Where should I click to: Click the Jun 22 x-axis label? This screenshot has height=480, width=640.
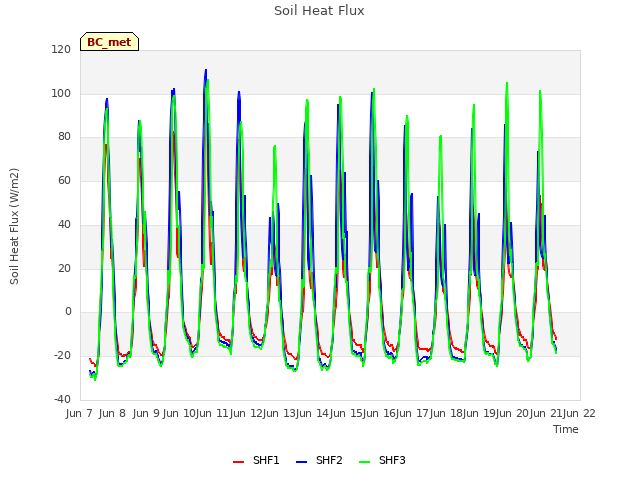579,413
